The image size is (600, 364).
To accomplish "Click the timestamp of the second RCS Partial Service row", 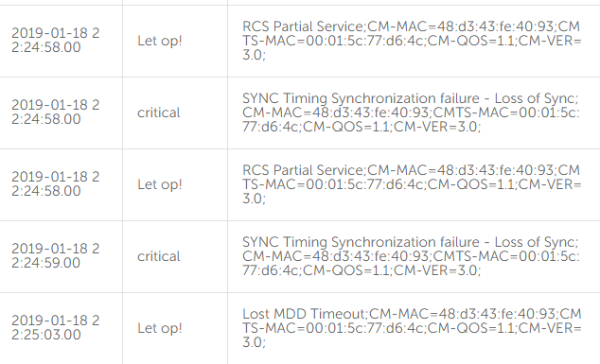I will (56, 183).
